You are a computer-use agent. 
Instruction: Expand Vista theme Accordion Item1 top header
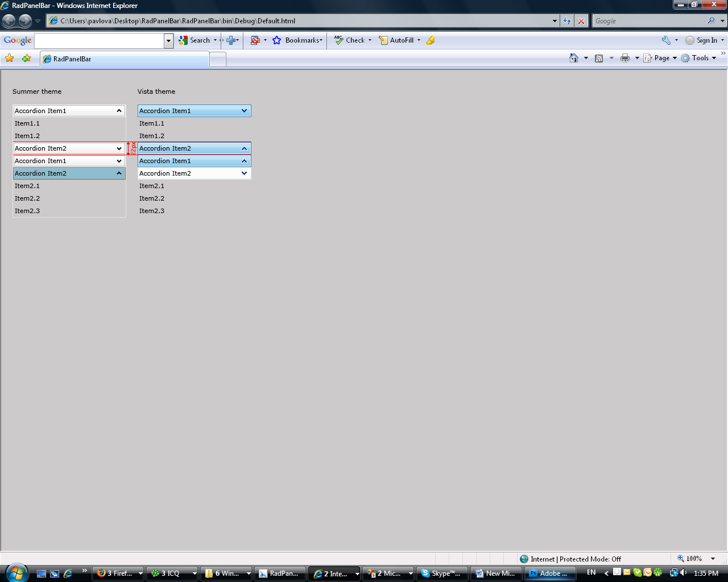coord(194,111)
